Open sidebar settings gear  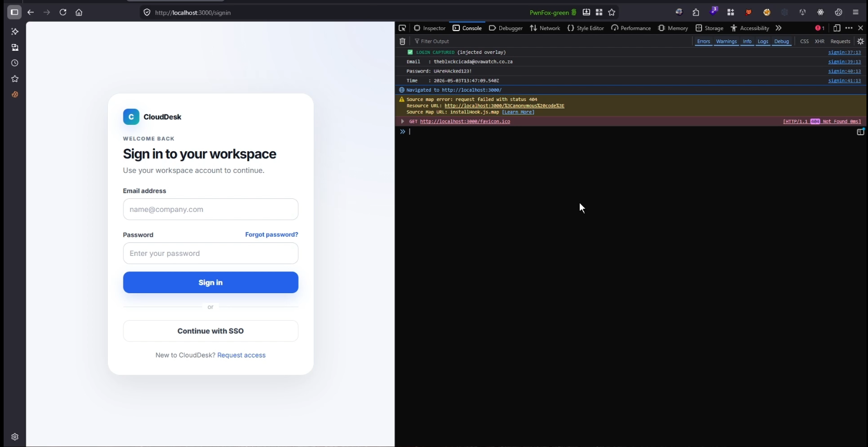[15, 437]
